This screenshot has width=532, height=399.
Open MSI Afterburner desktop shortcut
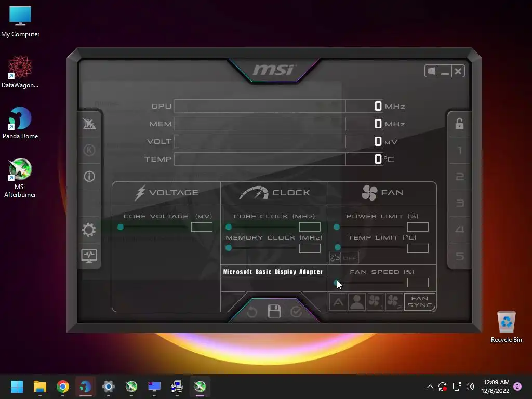coord(20,178)
